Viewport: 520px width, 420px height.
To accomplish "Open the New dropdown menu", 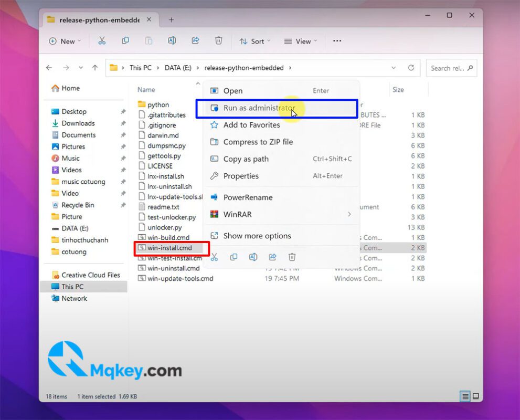I will point(65,41).
